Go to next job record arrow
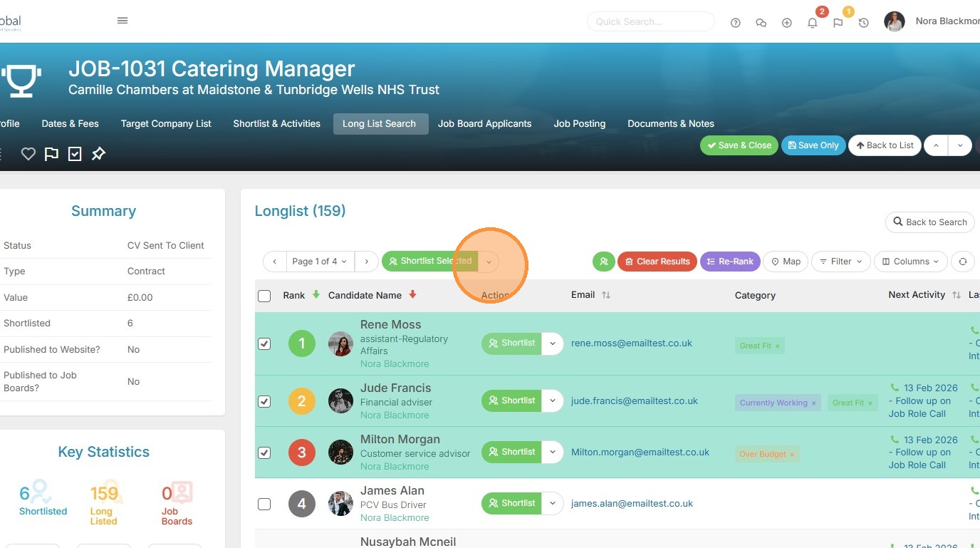This screenshot has width=980, height=548. pyautogui.click(x=960, y=145)
